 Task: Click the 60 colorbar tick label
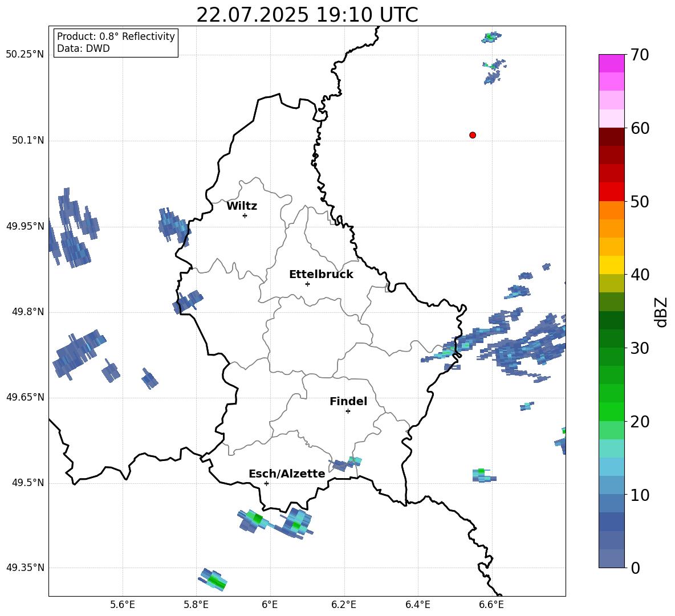pos(640,128)
